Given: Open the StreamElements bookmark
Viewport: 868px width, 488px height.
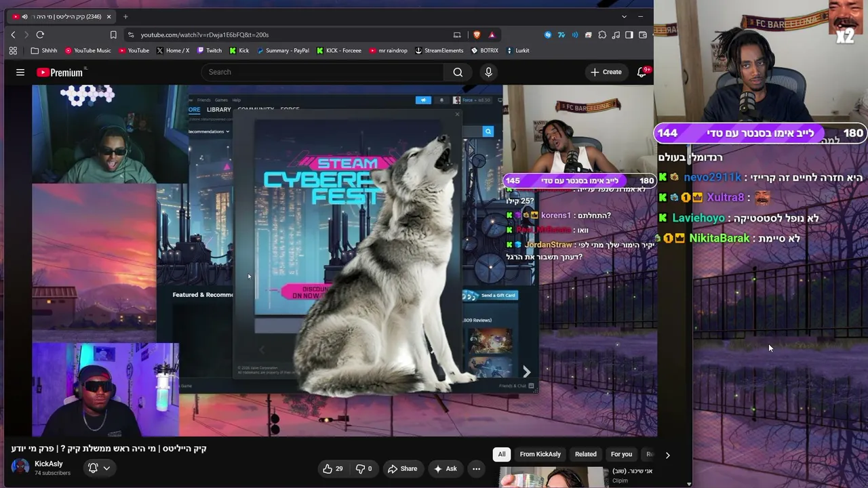Looking at the screenshot, I should [x=439, y=50].
